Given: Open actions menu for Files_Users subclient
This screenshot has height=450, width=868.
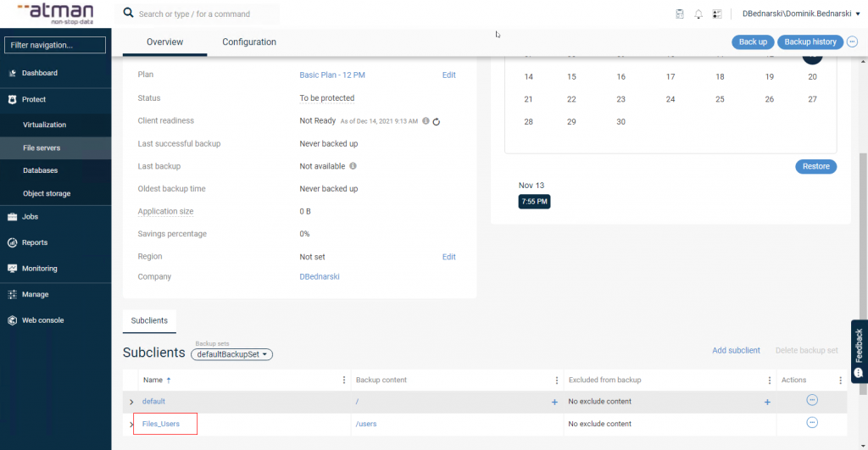Looking at the screenshot, I should click(x=811, y=422).
